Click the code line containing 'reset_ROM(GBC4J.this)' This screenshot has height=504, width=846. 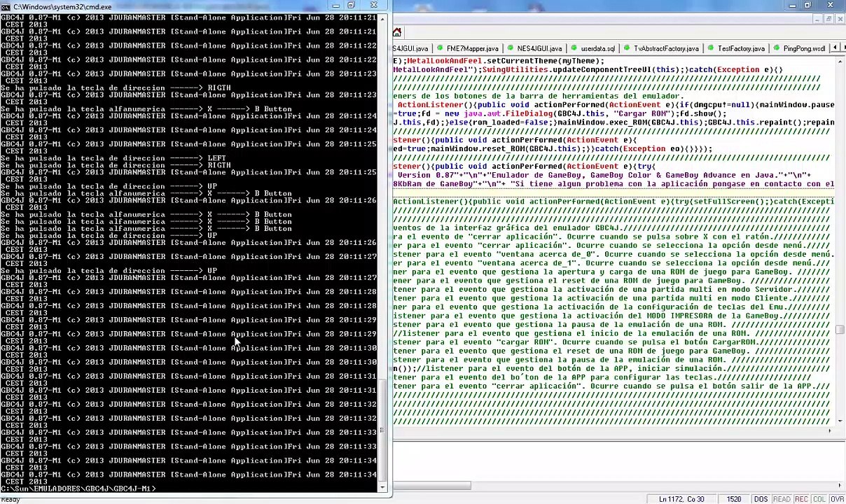pyautogui.click(x=553, y=148)
